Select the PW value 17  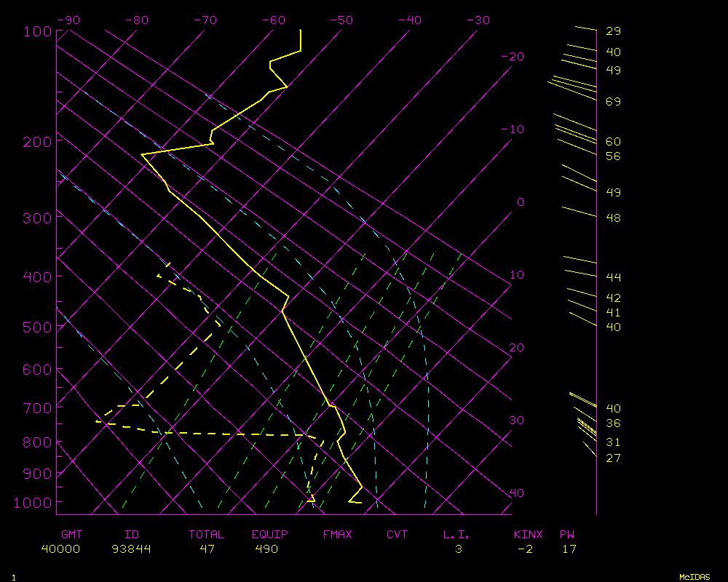pyautogui.click(x=569, y=549)
